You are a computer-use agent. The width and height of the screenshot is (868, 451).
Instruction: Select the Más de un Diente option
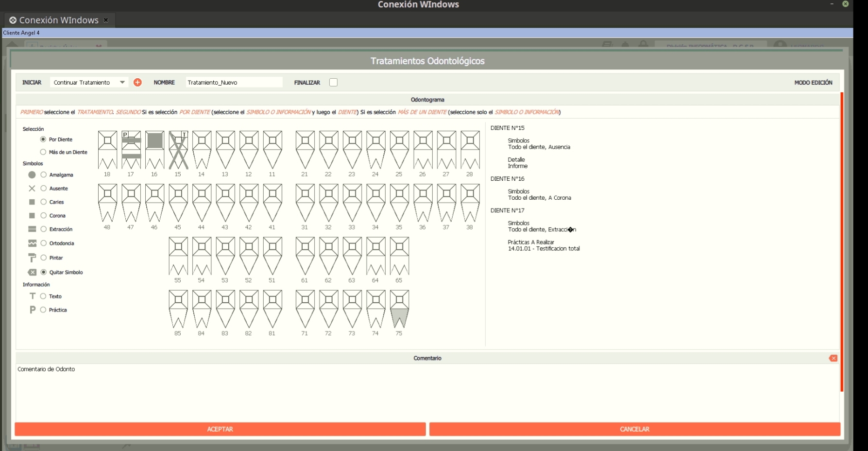coord(43,152)
